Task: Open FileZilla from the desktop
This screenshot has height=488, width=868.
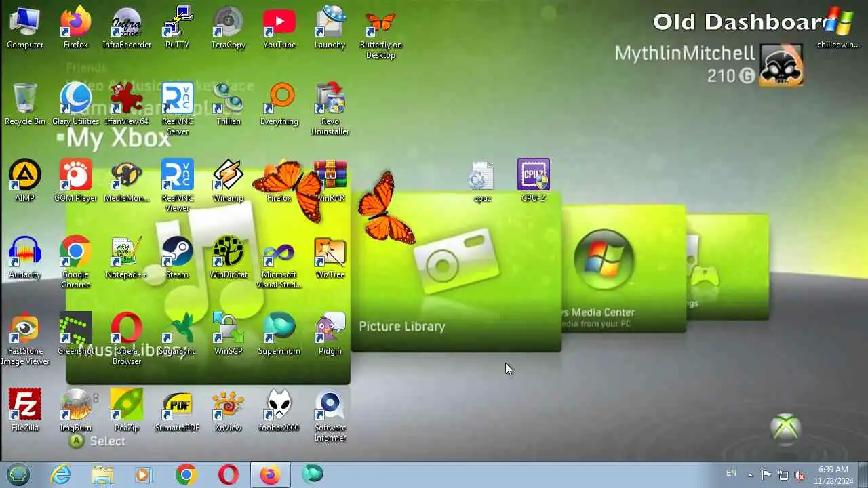Action: [x=25, y=411]
